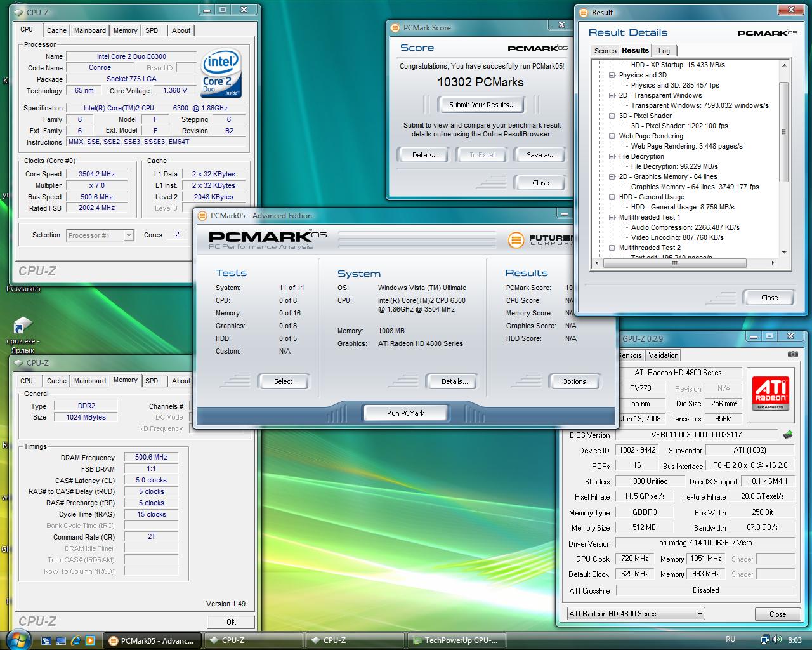Click the RU language indicator in taskbar
Screen dimensions: 812x650
coord(730,639)
